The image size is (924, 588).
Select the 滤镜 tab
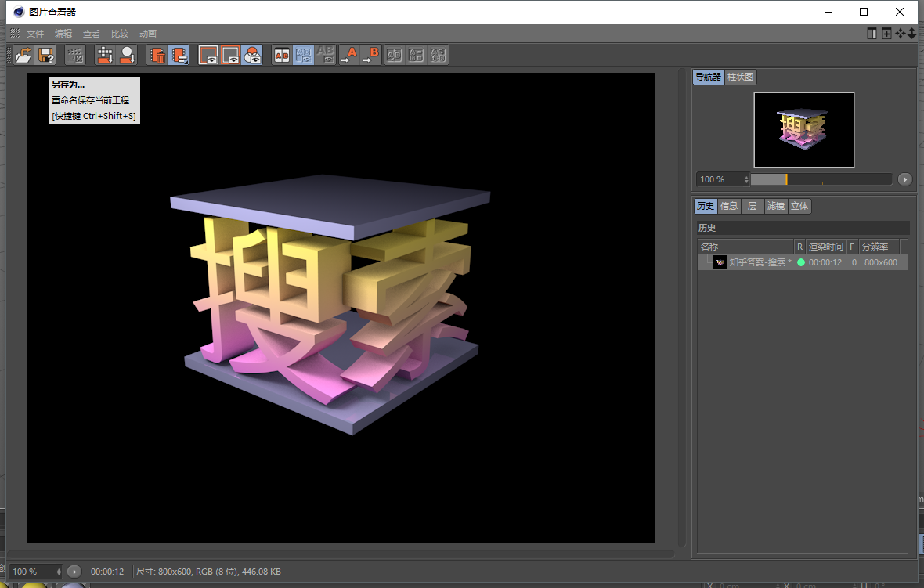[x=776, y=206]
